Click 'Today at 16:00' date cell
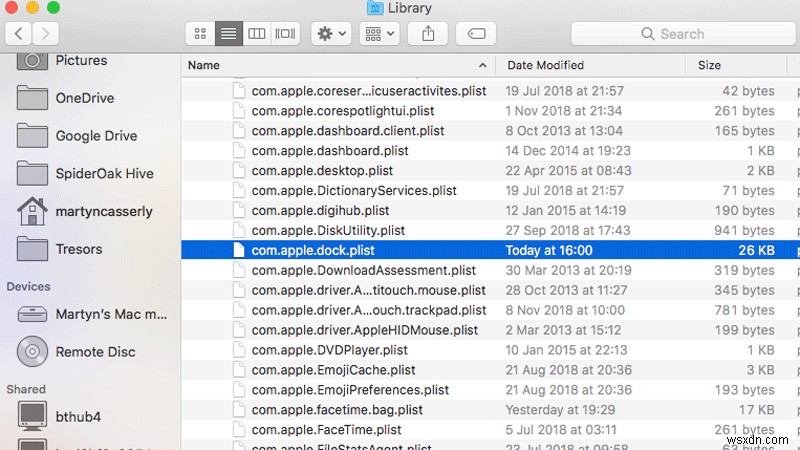The image size is (800, 450). [x=549, y=250]
